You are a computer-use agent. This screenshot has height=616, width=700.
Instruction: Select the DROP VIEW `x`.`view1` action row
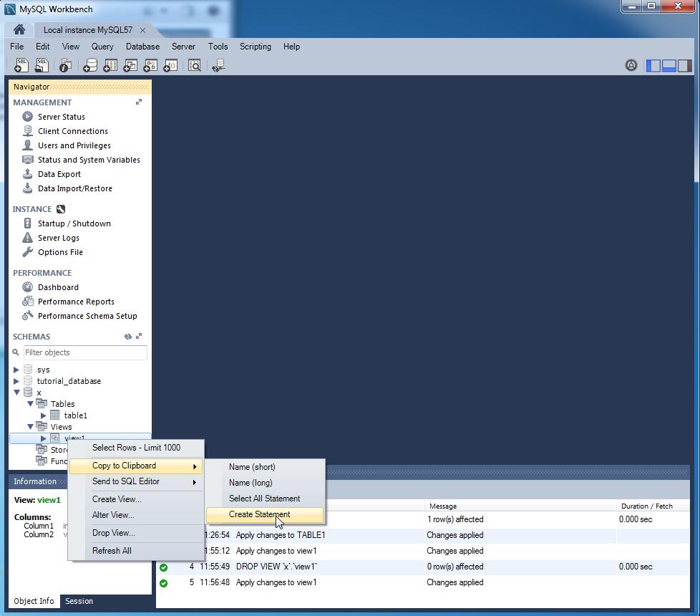(x=422, y=567)
